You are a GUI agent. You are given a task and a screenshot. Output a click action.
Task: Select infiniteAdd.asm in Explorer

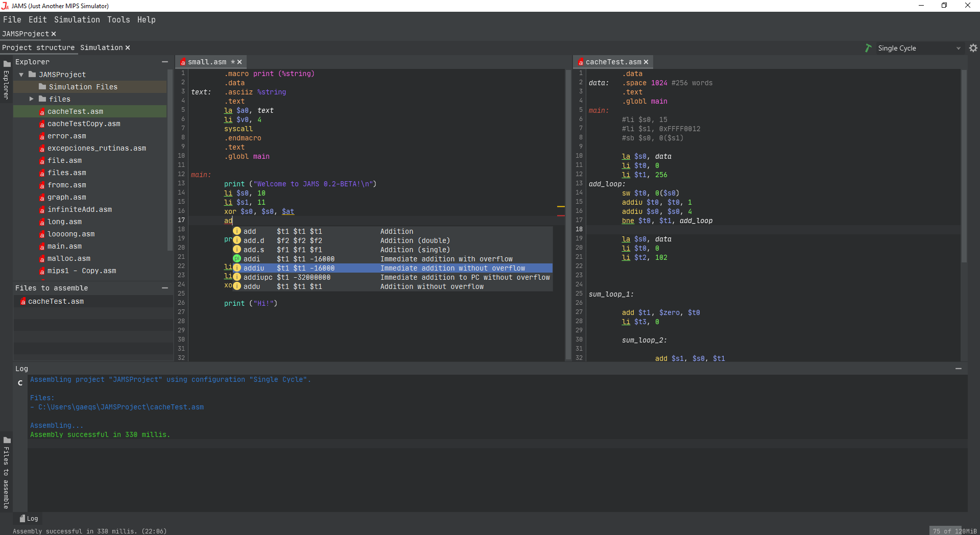[x=90, y=209]
